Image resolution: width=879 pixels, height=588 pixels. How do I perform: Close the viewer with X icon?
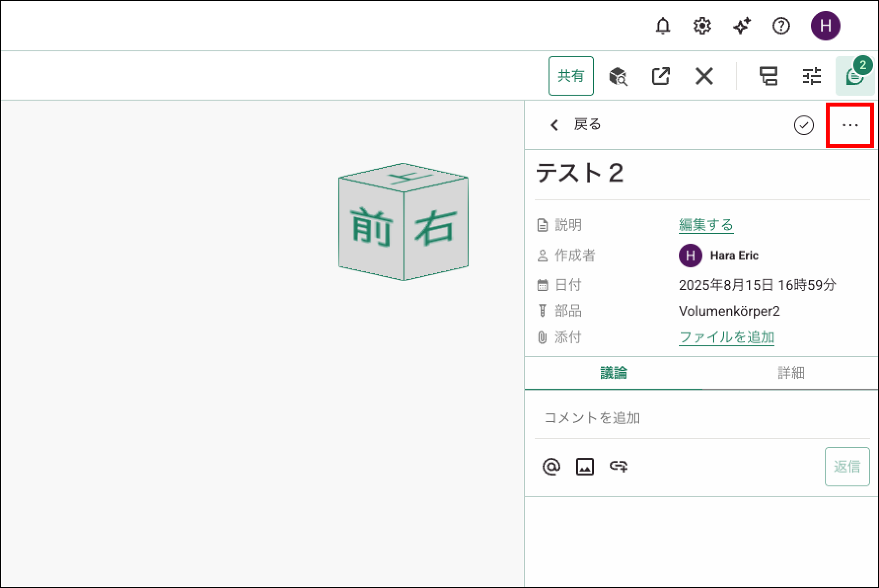pyautogui.click(x=704, y=76)
